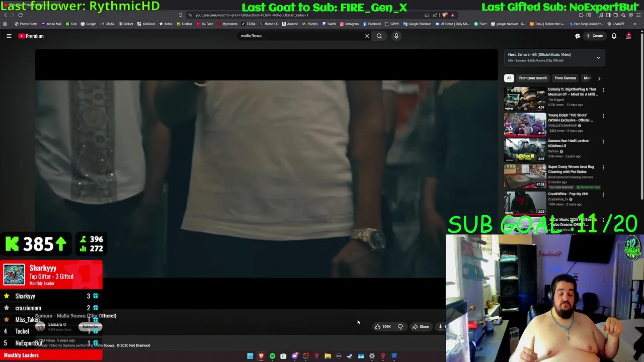Image resolution: width=644 pixels, height=362 pixels.
Task: Open Microsoft Store from the taskbar
Action: pyautogui.click(x=283, y=356)
